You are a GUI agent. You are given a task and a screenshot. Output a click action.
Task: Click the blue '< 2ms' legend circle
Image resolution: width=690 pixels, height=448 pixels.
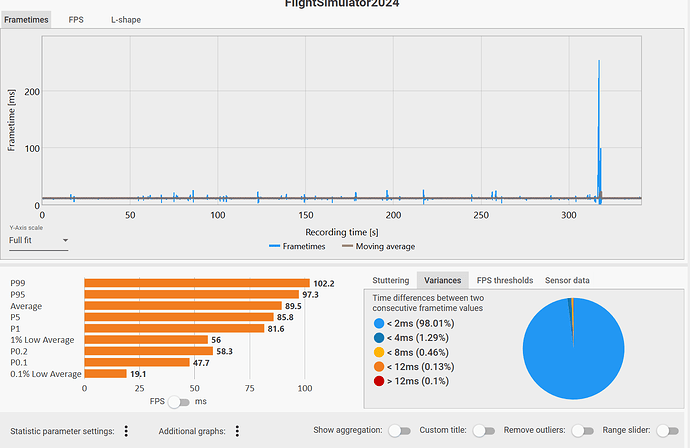[x=378, y=324]
